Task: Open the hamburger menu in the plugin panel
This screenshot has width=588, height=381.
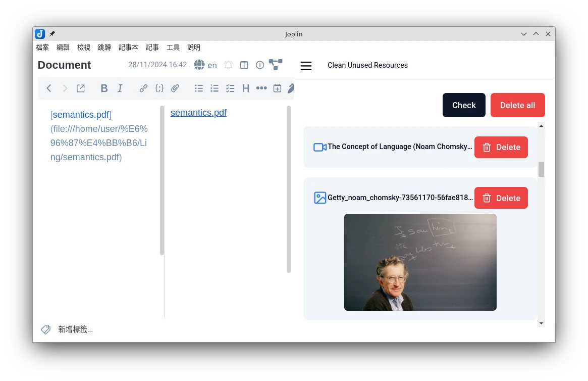Action: coord(306,66)
